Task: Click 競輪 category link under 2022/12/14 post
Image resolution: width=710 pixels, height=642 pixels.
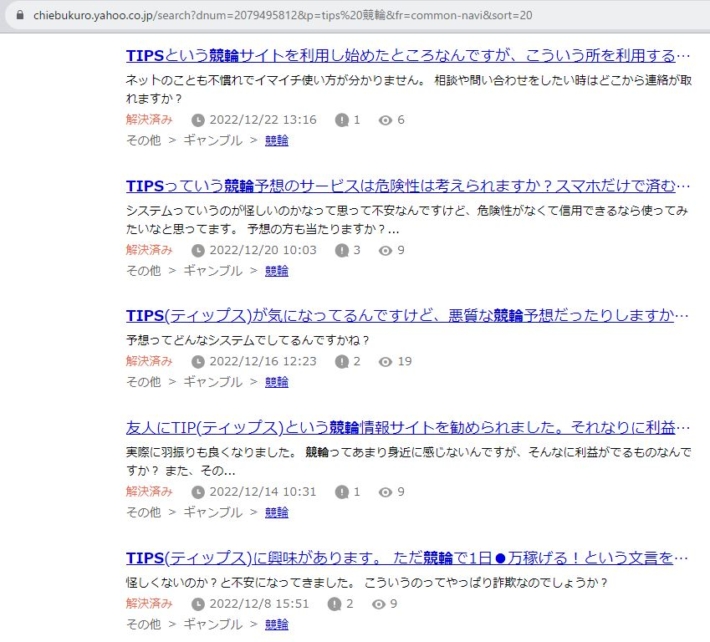Action: (277, 513)
